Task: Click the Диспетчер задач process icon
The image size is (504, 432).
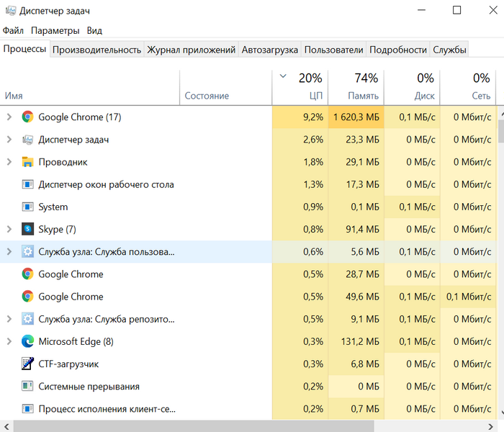Action: click(x=28, y=140)
